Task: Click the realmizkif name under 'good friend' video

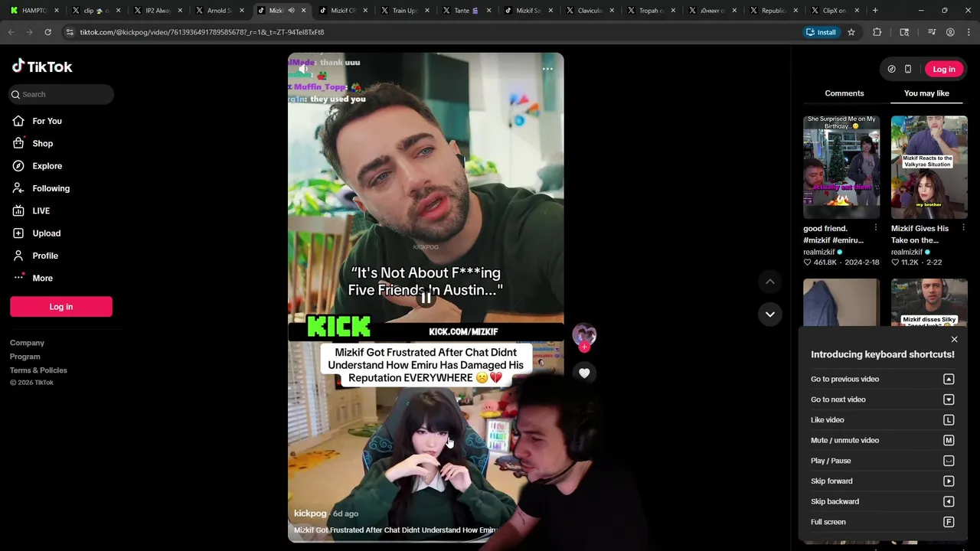Action: (819, 252)
